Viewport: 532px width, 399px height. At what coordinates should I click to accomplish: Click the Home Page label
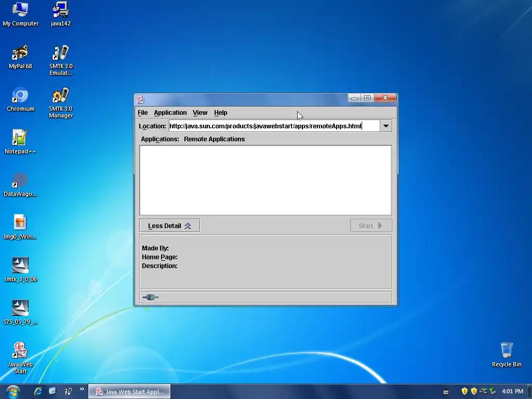coord(159,257)
